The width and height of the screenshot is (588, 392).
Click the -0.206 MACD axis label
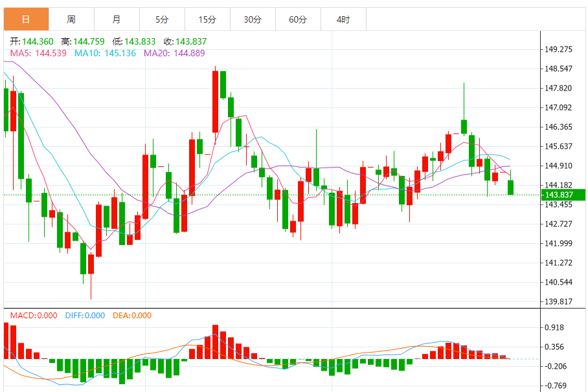click(556, 367)
